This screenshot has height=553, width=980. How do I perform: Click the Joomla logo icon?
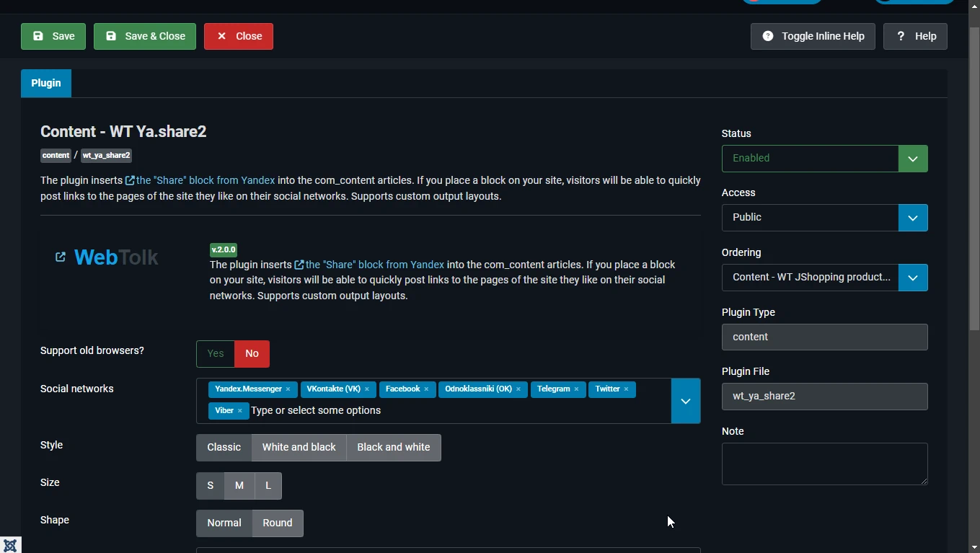10,545
